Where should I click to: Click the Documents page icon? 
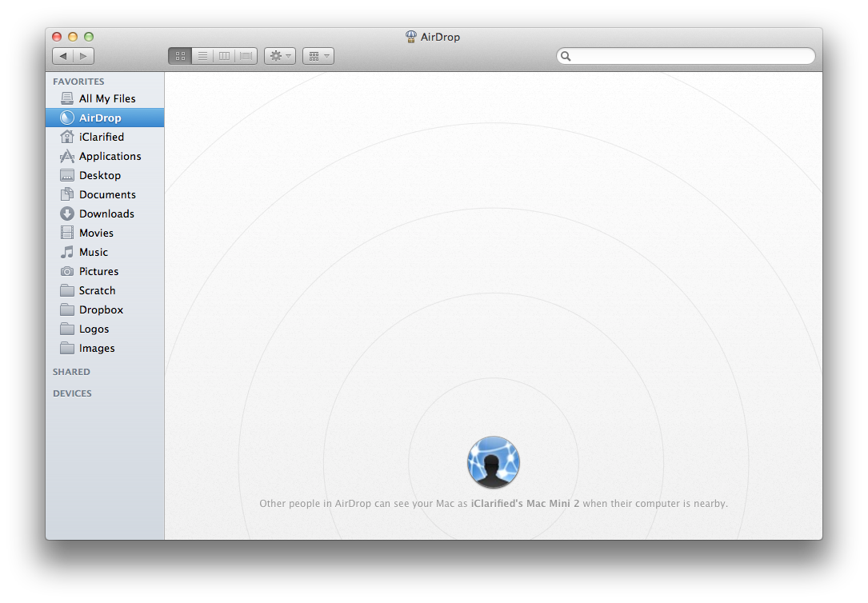click(67, 194)
